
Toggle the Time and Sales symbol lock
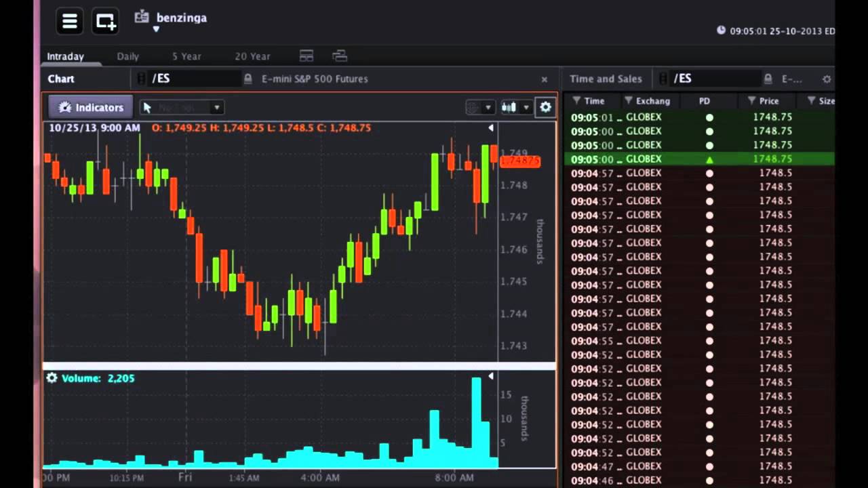tap(768, 79)
